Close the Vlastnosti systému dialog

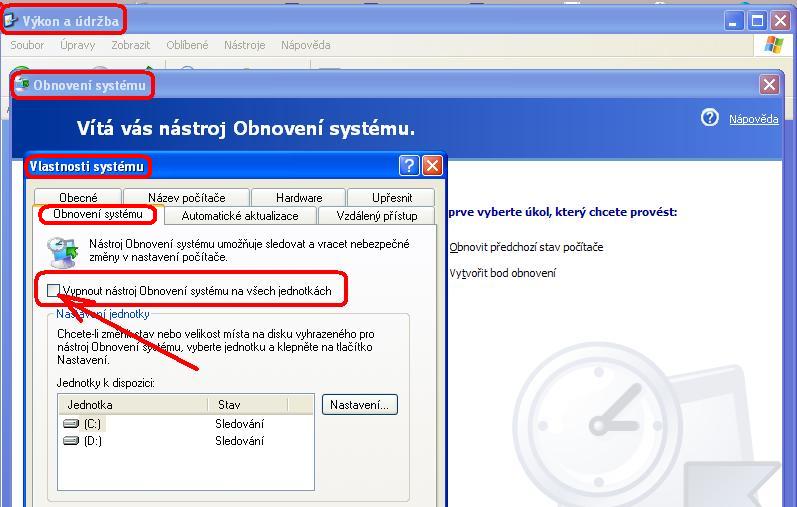[x=432, y=166]
